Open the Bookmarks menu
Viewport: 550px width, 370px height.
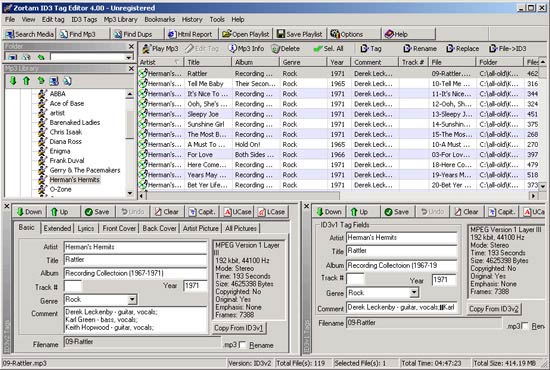pyautogui.click(x=160, y=20)
